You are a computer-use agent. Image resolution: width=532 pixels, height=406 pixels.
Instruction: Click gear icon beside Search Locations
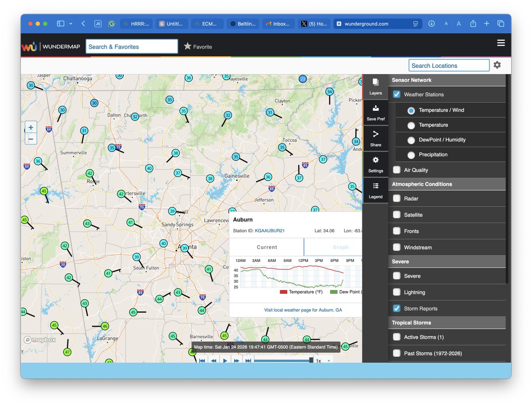tap(497, 65)
